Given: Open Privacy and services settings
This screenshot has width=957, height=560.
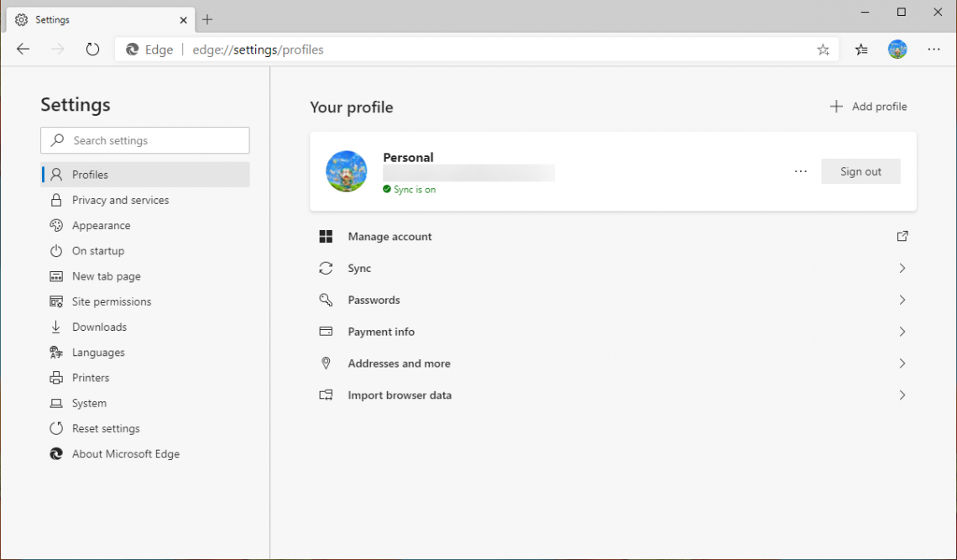Looking at the screenshot, I should [x=120, y=200].
